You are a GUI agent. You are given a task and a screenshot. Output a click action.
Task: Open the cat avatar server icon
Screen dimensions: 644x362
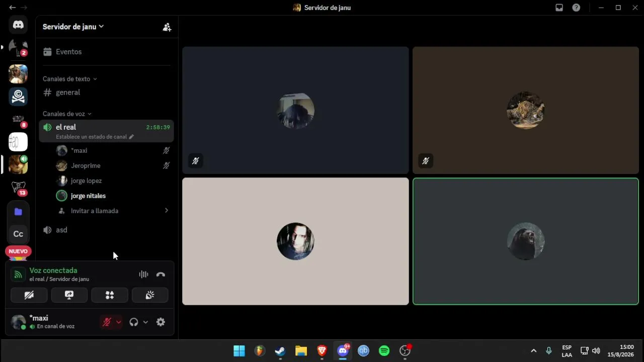(x=18, y=164)
